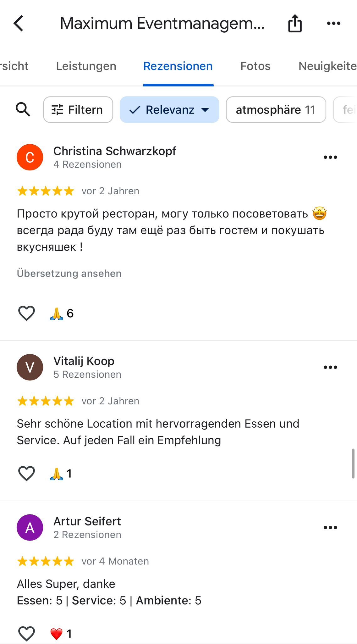
Task: Like Christina Schwarzkopf's review with heart
Action: pyautogui.click(x=26, y=314)
